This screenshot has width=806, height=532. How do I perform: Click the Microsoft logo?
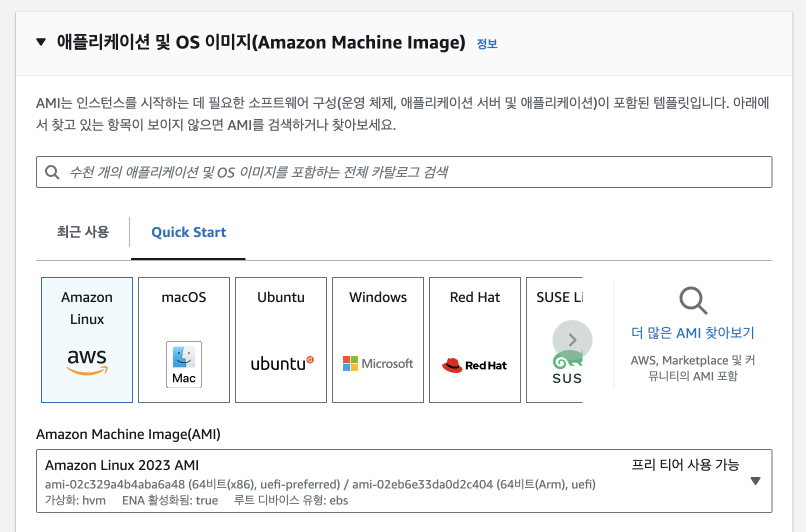(378, 363)
